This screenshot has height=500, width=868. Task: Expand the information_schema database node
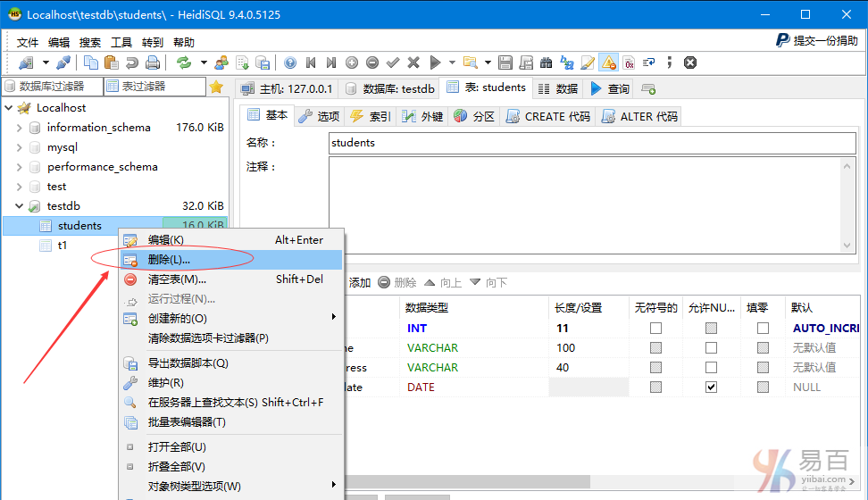(20, 128)
